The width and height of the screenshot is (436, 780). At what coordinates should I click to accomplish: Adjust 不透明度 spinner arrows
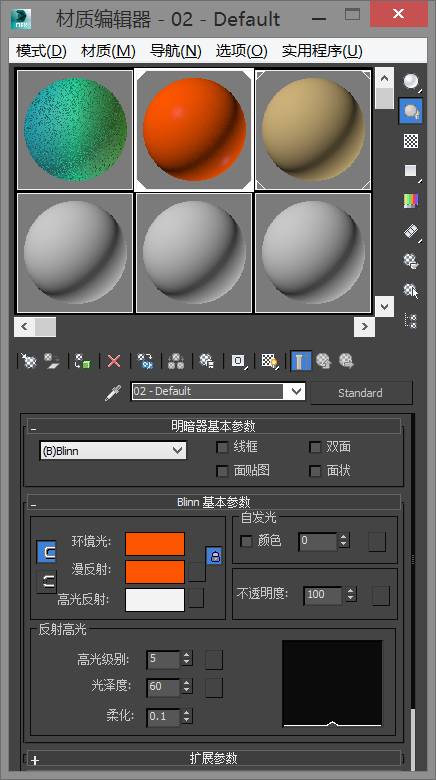(x=351, y=594)
